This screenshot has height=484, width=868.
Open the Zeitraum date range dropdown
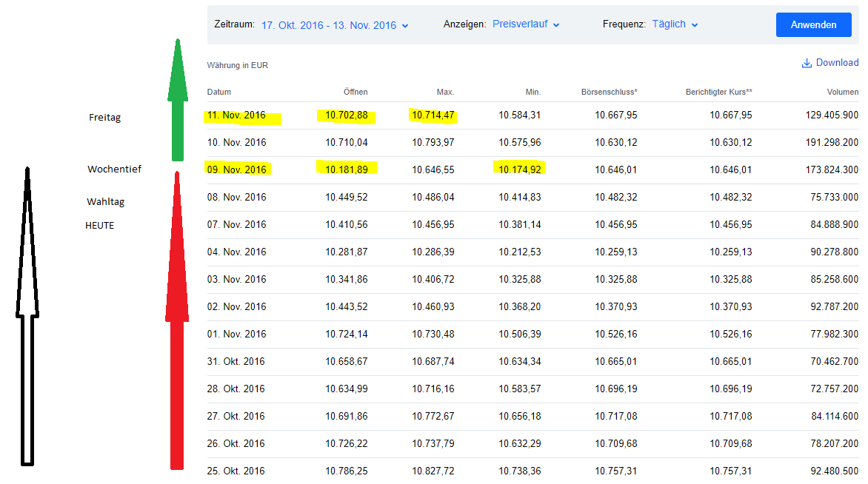pos(334,25)
